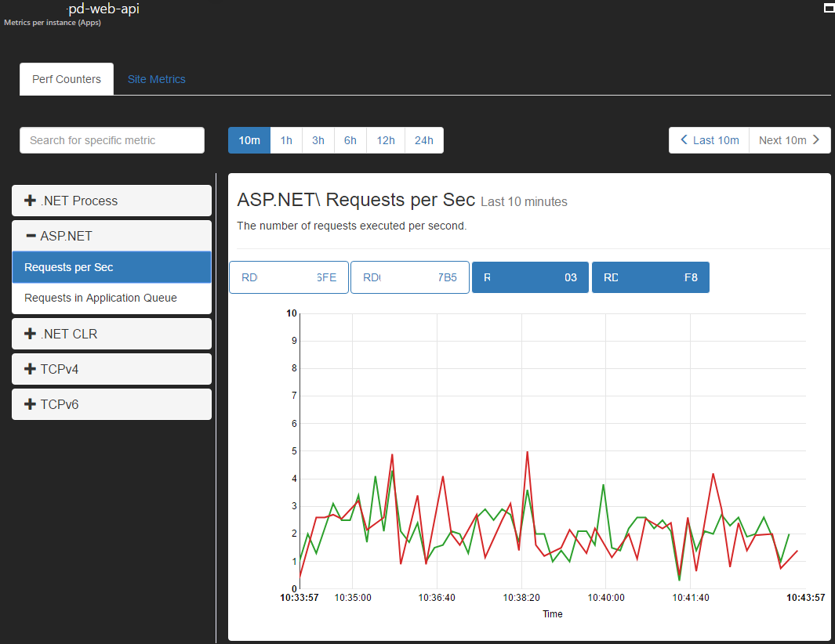835x644 pixels.
Task: Click the 10:35:00 time axis label
Action: (353, 598)
